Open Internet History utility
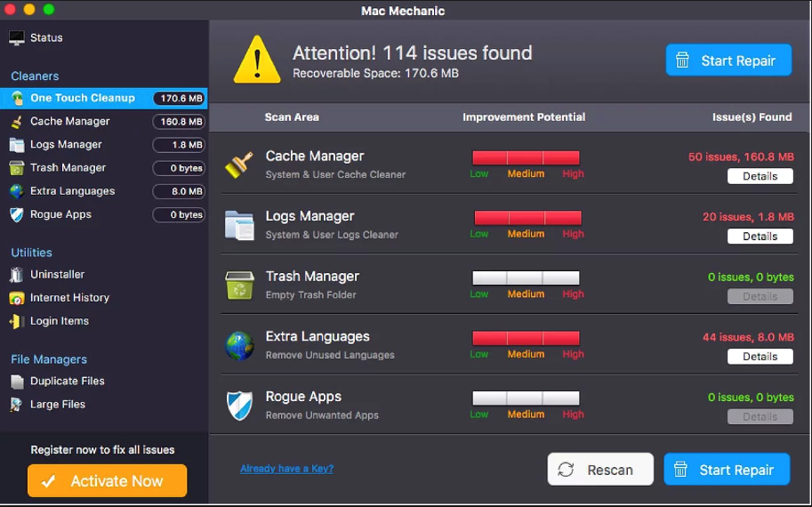This screenshot has height=507, width=812. click(69, 298)
